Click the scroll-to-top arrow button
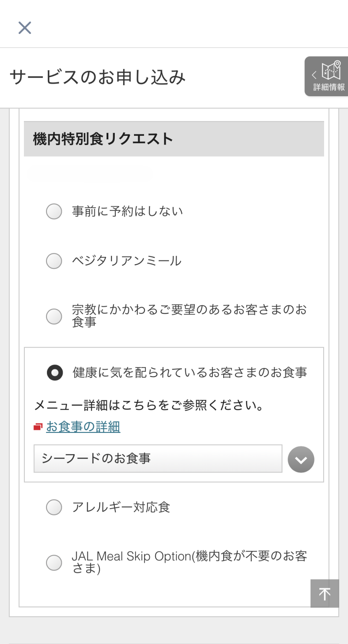This screenshot has width=348, height=644. tap(325, 593)
